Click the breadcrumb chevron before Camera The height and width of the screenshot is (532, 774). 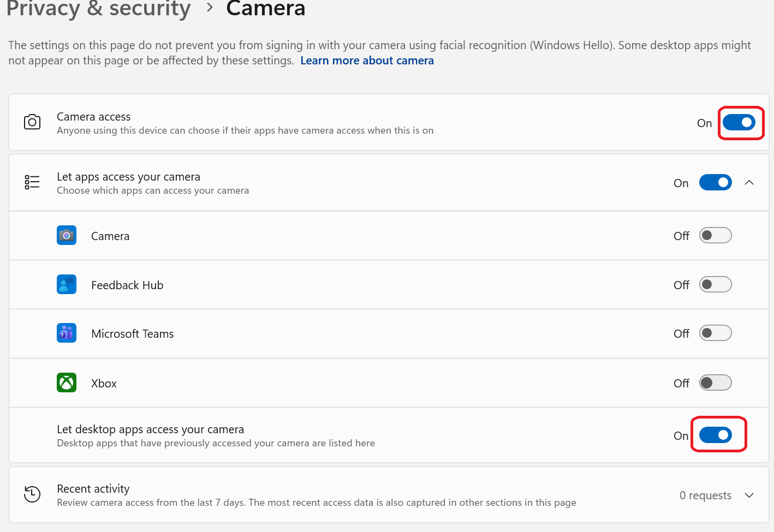coord(210,8)
